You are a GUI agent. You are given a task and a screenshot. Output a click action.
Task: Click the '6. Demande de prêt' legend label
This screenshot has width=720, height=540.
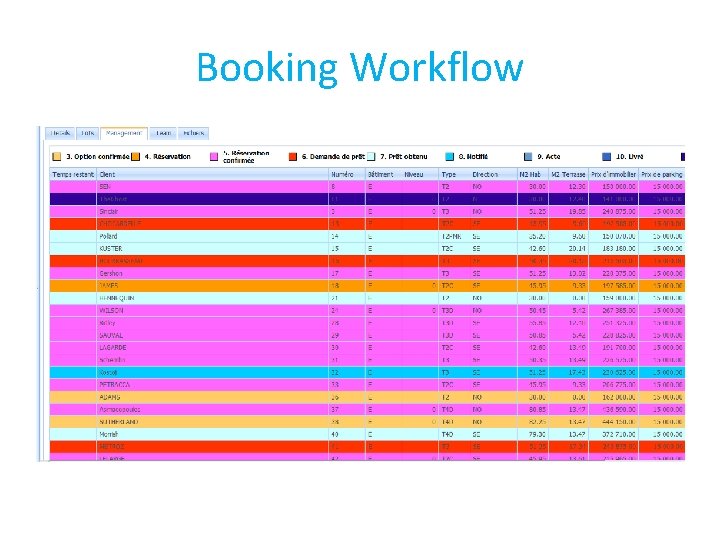pos(333,157)
